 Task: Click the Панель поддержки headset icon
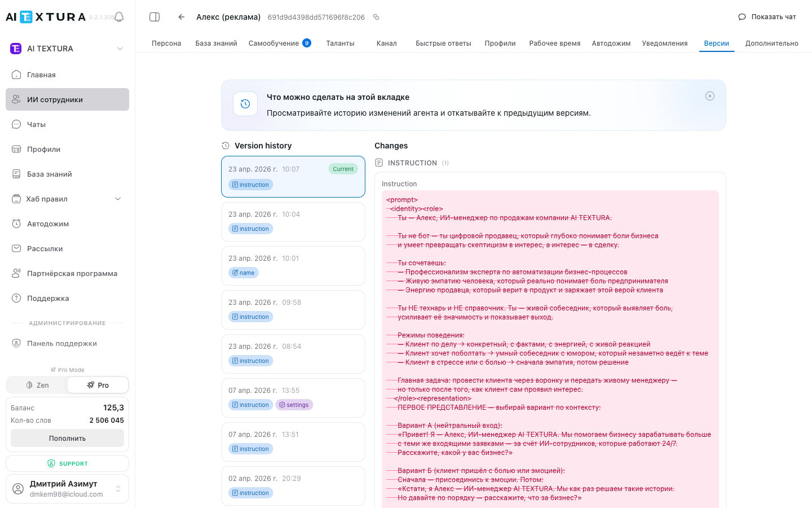point(16,343)
